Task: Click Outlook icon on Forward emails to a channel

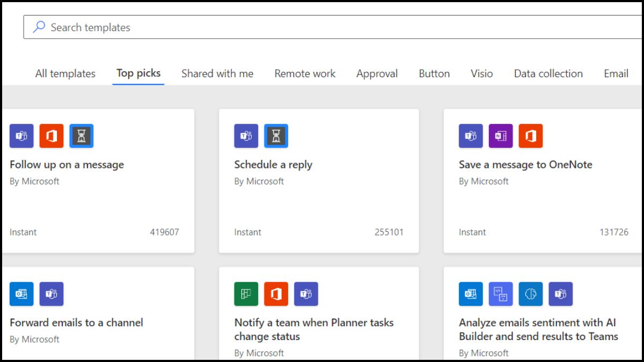Action: (21, 294)
